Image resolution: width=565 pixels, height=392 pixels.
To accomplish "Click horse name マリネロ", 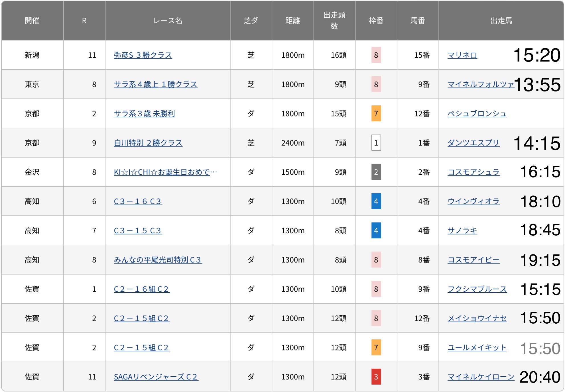I will 462,55.
